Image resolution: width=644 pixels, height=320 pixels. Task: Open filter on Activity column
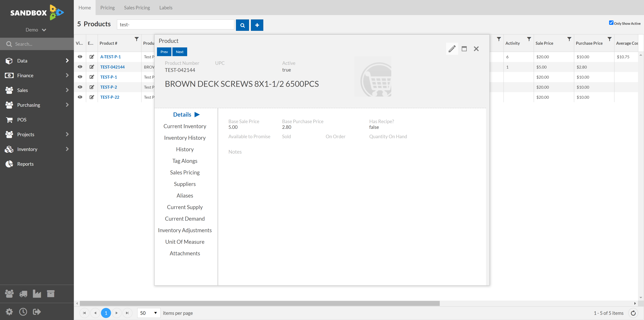(529, 39)
